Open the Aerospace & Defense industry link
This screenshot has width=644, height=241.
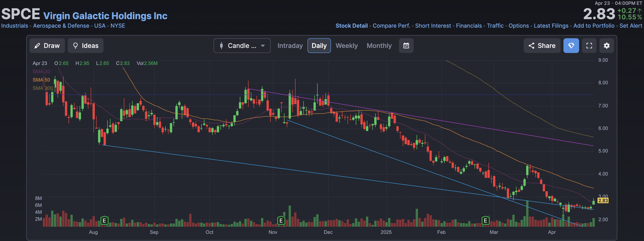coord(61,26)
